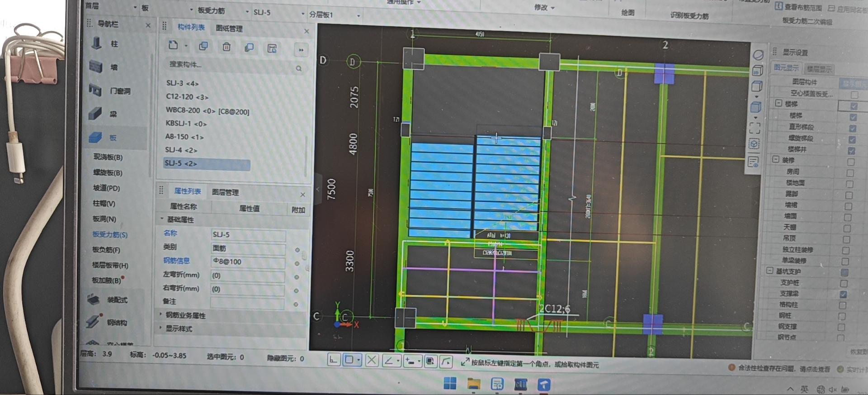The height and width of the screenshot is (395, 868).
Task: Select the 板 slab category icon
Action: [95, 137]
